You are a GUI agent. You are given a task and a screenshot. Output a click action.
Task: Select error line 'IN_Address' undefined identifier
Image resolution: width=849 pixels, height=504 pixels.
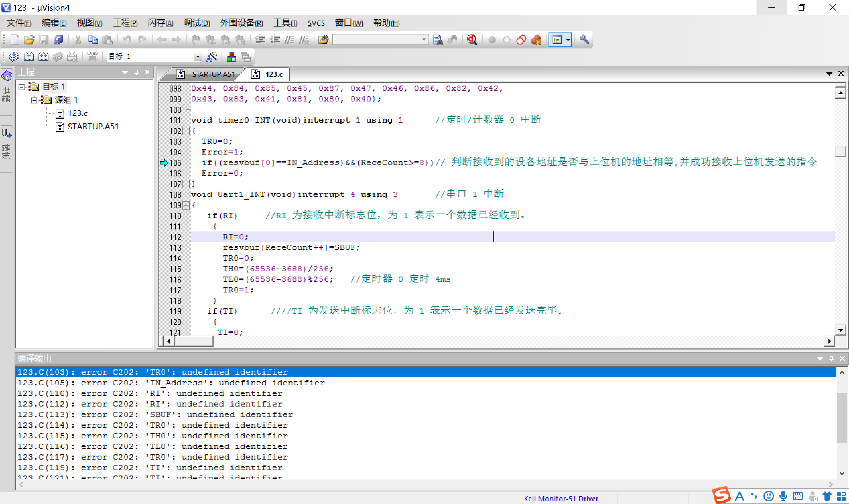pos(426,383)
